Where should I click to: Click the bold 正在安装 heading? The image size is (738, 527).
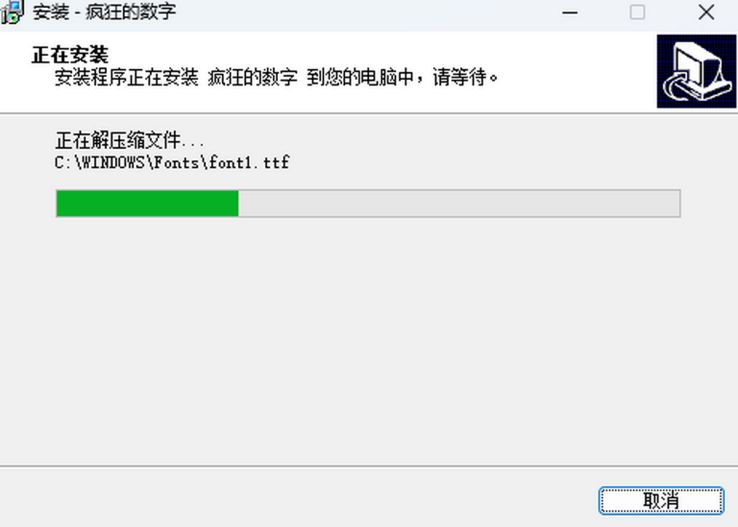[x=70, y=55]
